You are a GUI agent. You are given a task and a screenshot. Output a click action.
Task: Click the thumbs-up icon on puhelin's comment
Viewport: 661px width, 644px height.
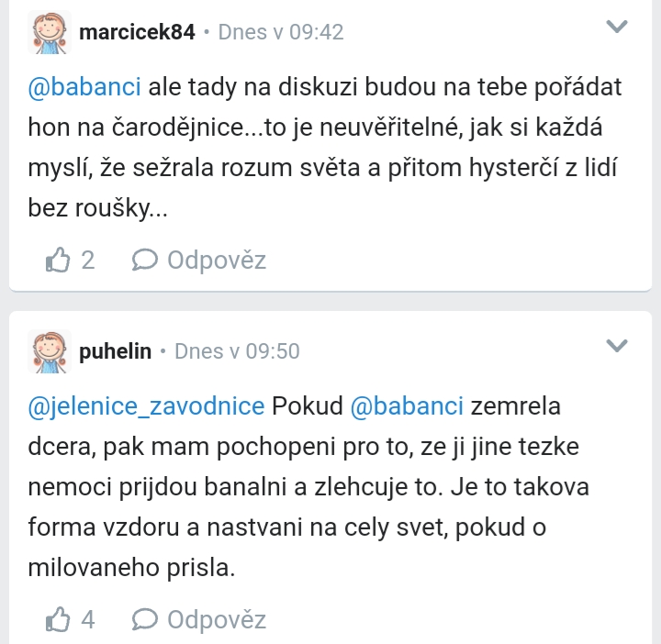tap(58, 620)
